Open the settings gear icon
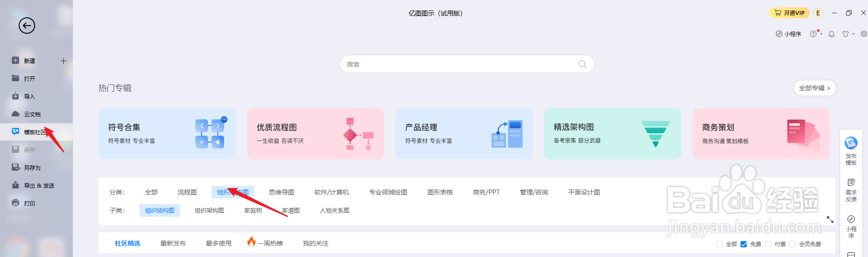 pos(863,34)
